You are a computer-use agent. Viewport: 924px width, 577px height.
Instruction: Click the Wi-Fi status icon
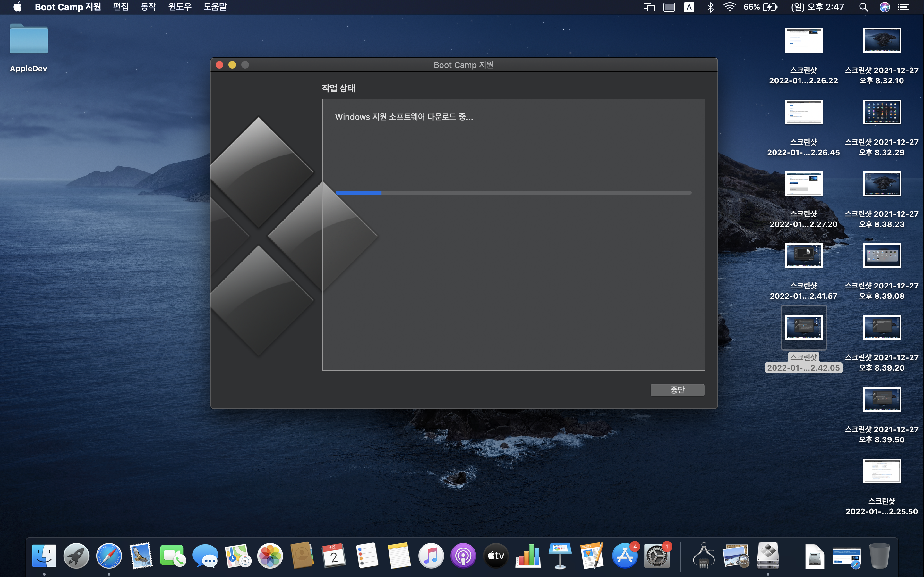tap(729, 7)
